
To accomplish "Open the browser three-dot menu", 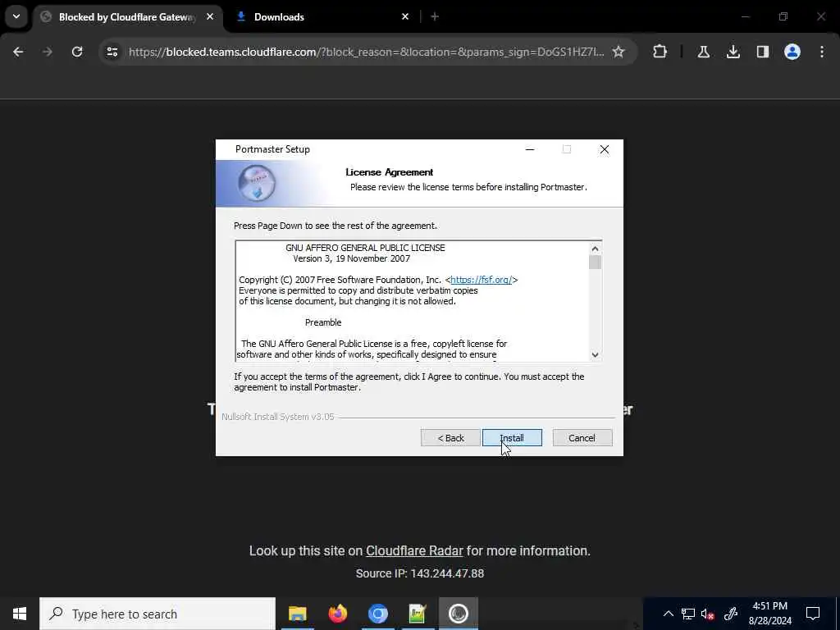I will pos(822,52).
